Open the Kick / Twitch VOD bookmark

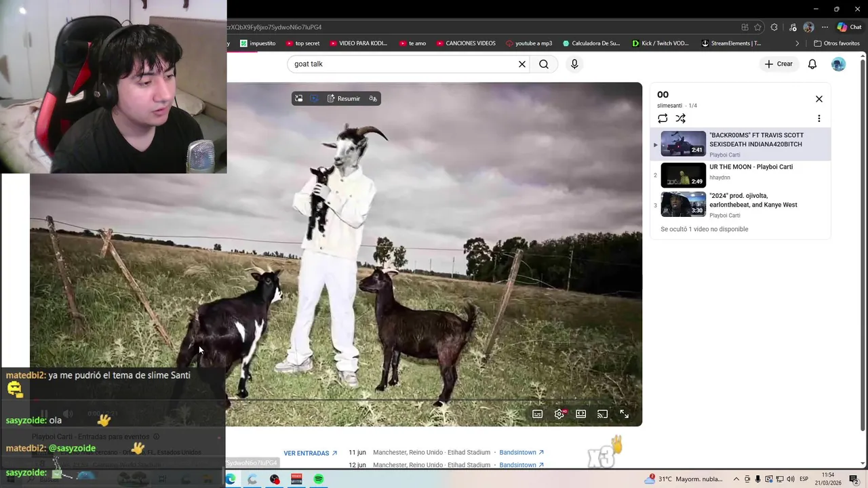[660, 43]
